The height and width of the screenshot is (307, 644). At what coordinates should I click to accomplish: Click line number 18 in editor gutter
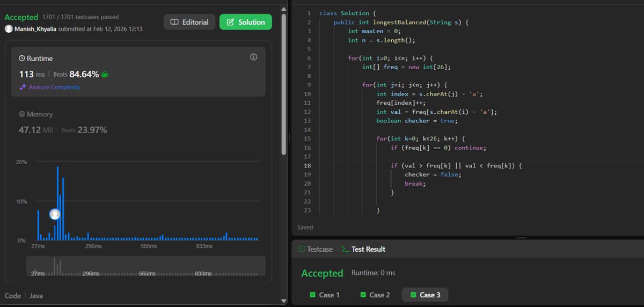[308, 165]
